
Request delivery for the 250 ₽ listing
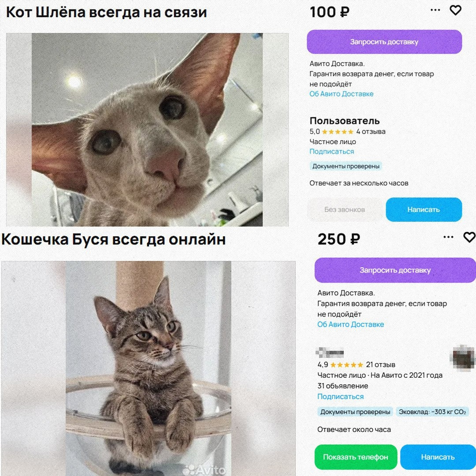coord(395,270)
